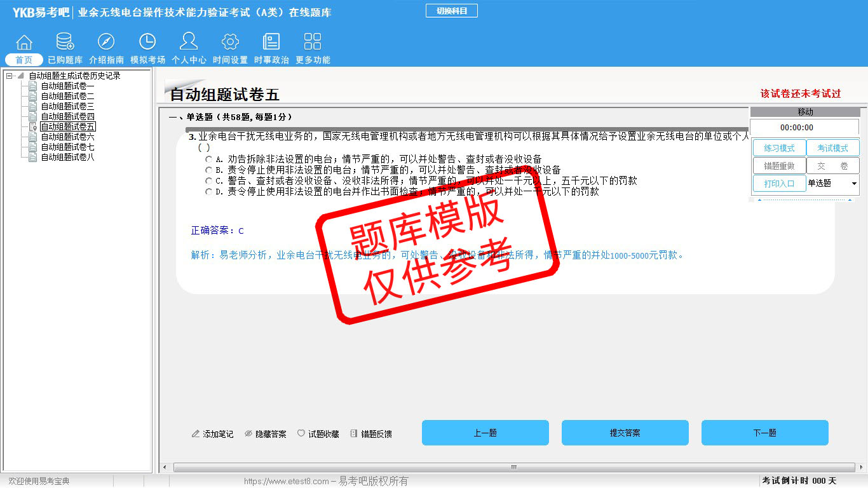This screenshot has height=488, width=868.
Task: Select answer option A radio button
Action: coord(208,159)
